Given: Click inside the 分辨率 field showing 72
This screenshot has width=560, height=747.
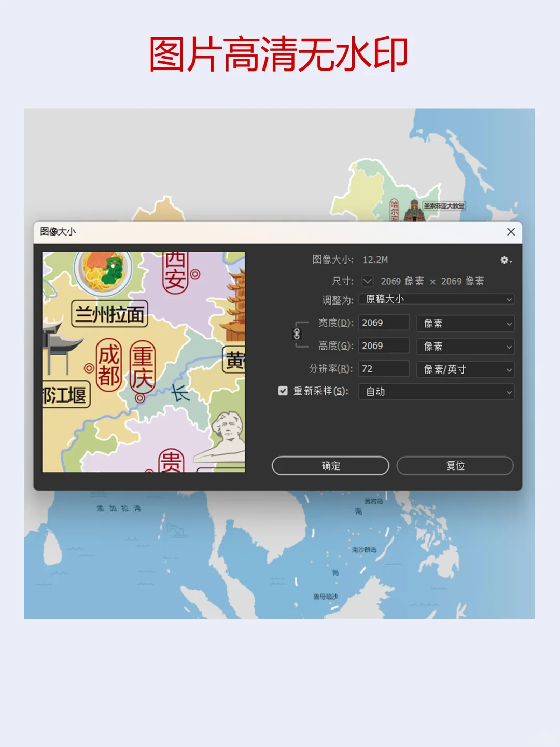Looking at the screenshot, I should pyautogui.click(x=384, y=369).
